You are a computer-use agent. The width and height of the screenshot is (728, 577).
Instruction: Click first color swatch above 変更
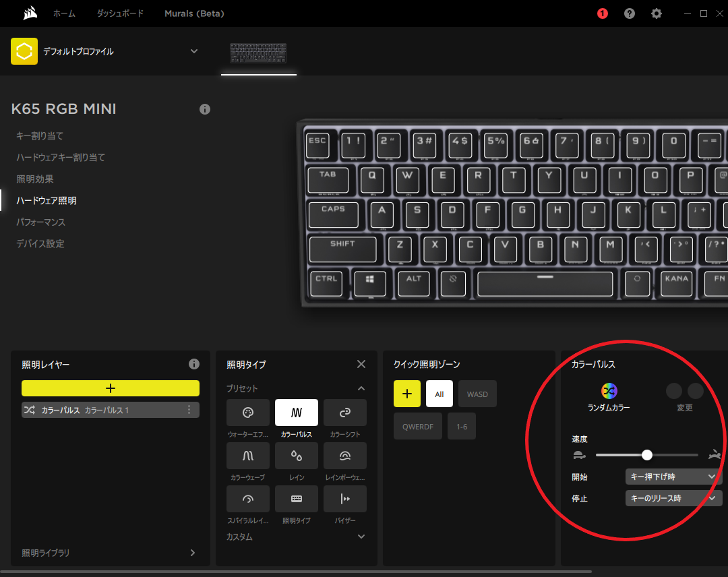[673, 391]
